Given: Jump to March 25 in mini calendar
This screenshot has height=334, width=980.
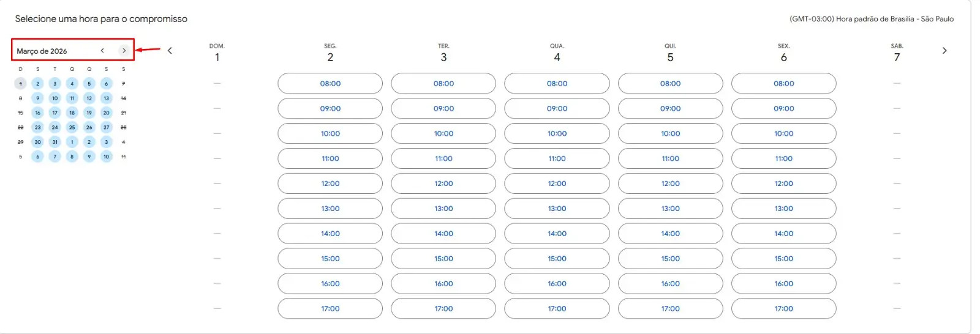Looking at the screenshot, I should tap(72, 128).
